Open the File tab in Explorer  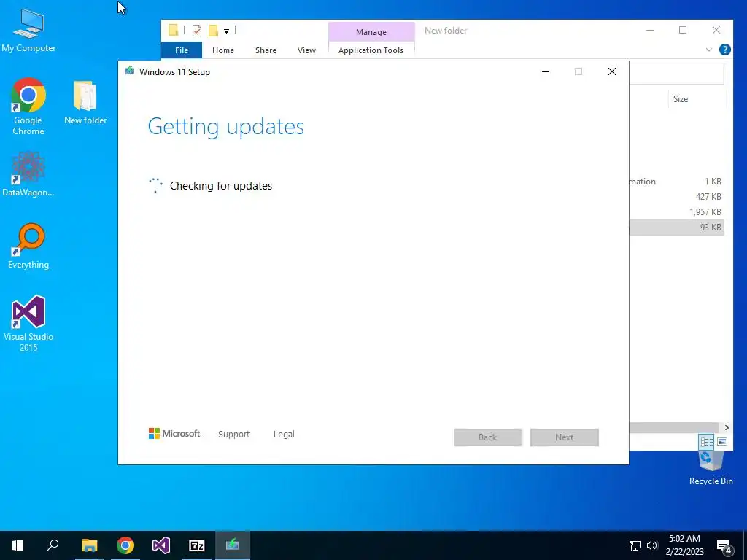pos(182,50)
